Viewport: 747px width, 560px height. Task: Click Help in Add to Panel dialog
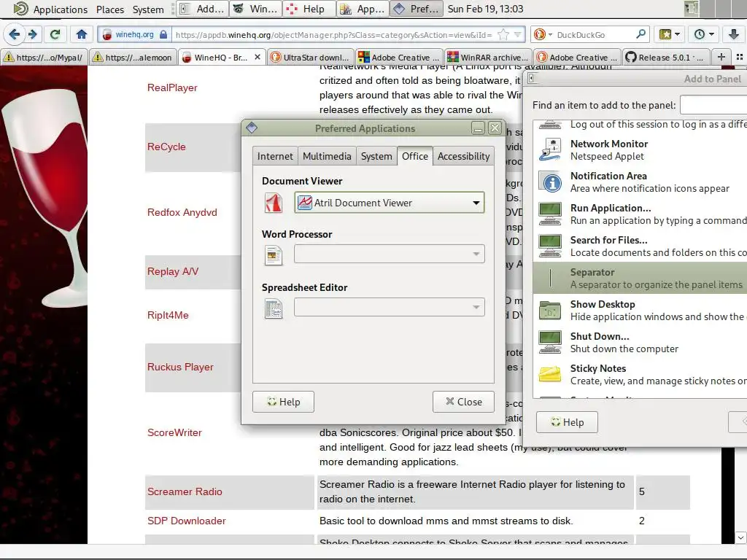pyautogui.click(x=567, y=422)
